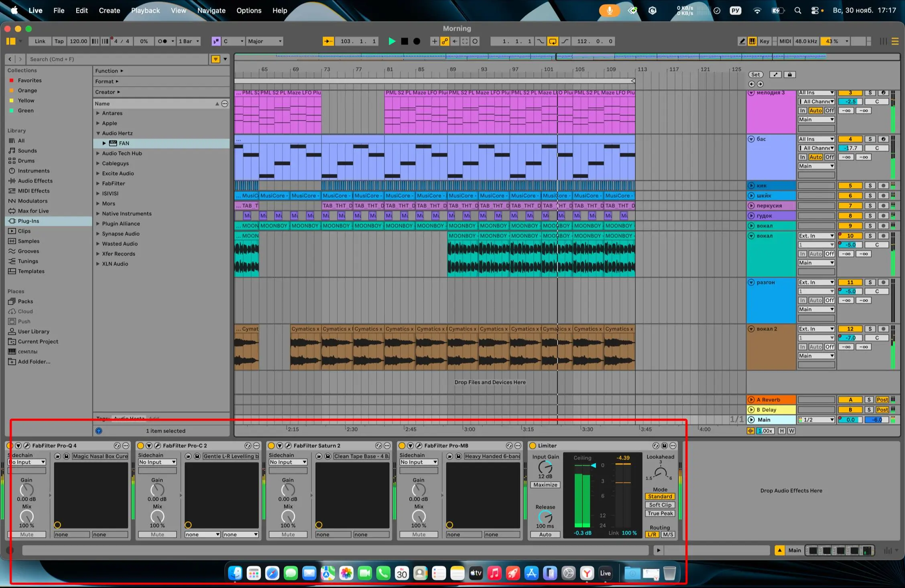Toggle the Capture MIDI bracket icon
905x588 pixels.
coord(465,41)
